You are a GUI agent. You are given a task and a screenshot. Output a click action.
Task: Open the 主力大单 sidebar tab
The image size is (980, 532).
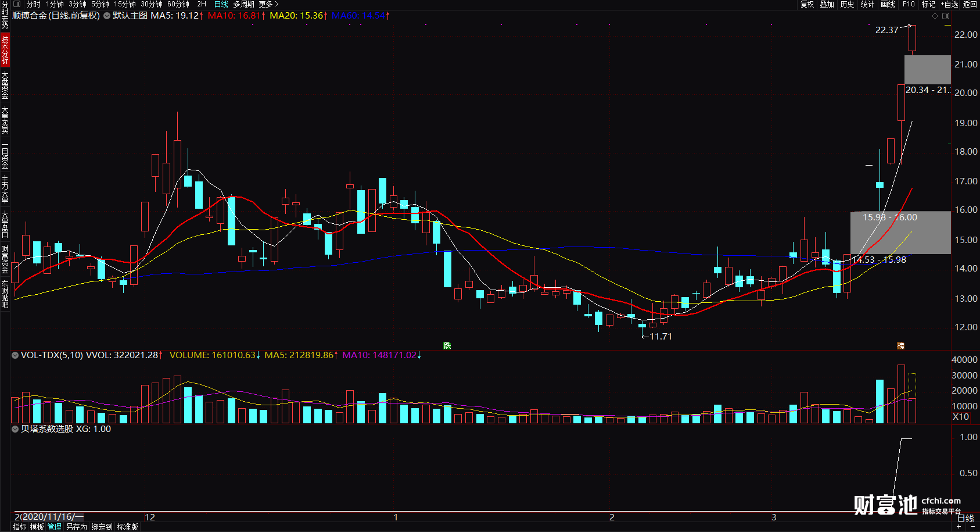(5, 190)
